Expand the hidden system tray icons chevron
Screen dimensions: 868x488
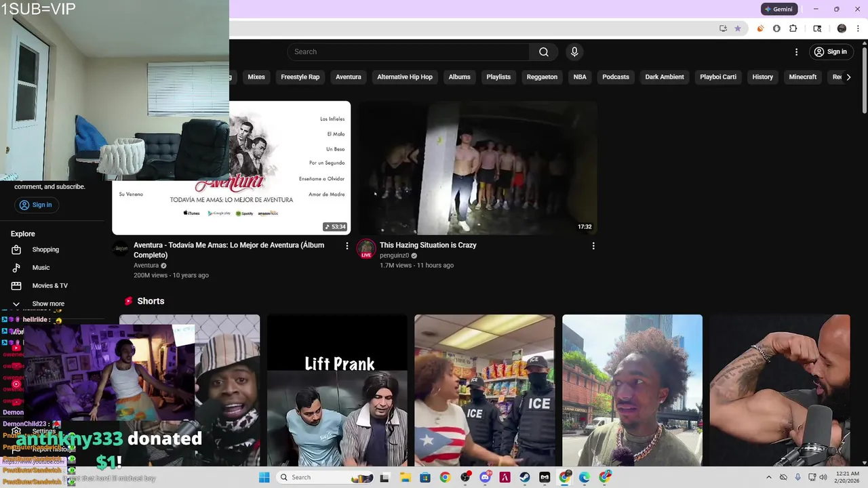[x=768, y=477]
